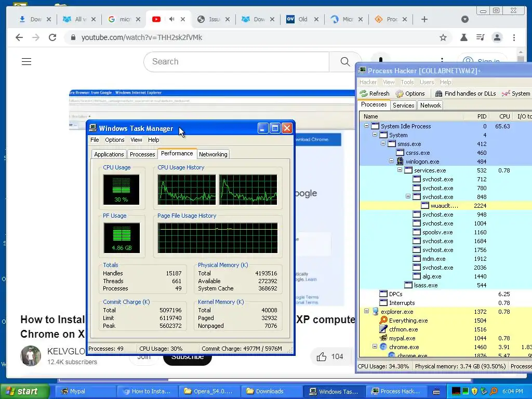
Task: Open the browser profile avatar icon
Action: 497,37
